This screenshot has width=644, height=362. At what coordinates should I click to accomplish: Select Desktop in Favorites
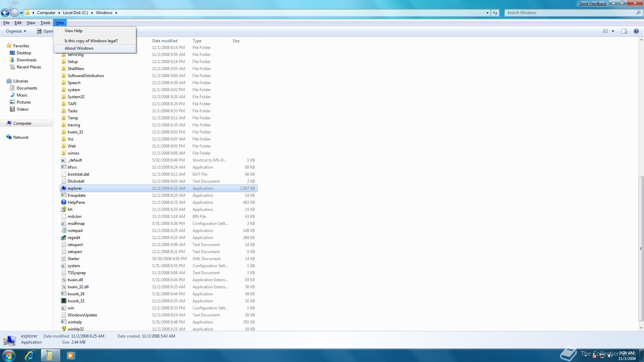pos(24,53)
